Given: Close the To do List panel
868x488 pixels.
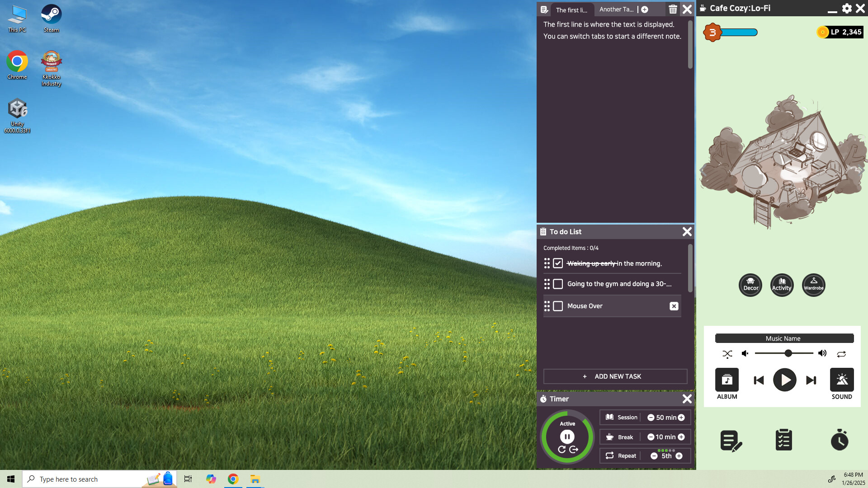Looking at the screenshot, I should pos(687,232).
